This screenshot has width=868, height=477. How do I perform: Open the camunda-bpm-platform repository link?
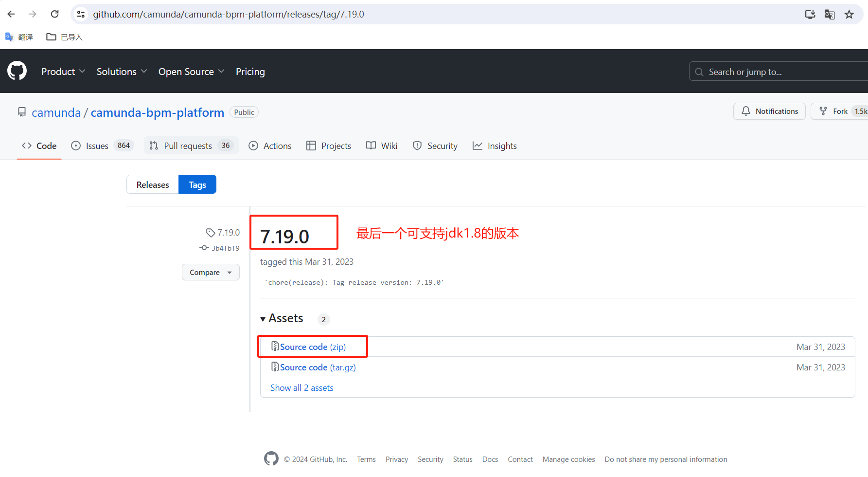(158, 112)
